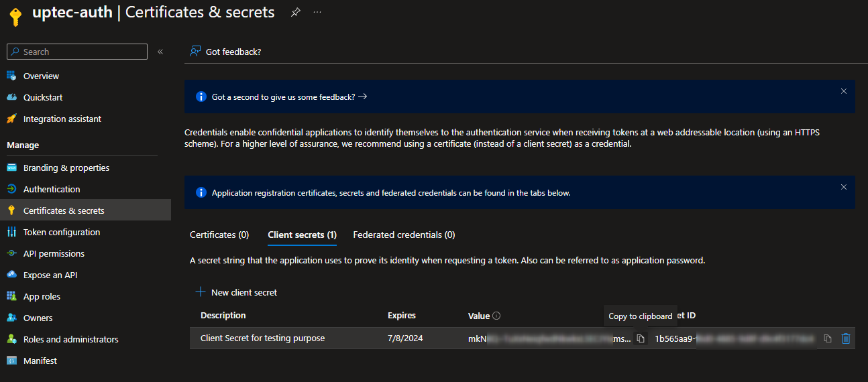This screenshot has height=382, width=868.
Task: Navigate to Expose an API
Action: [x=50, y=275]
